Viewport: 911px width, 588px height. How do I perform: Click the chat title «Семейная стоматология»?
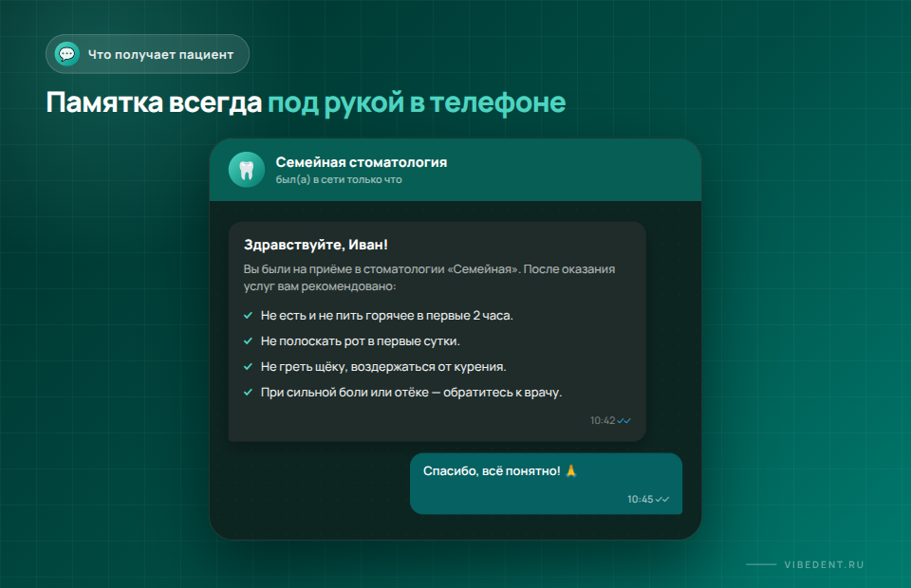coord(362,162)
